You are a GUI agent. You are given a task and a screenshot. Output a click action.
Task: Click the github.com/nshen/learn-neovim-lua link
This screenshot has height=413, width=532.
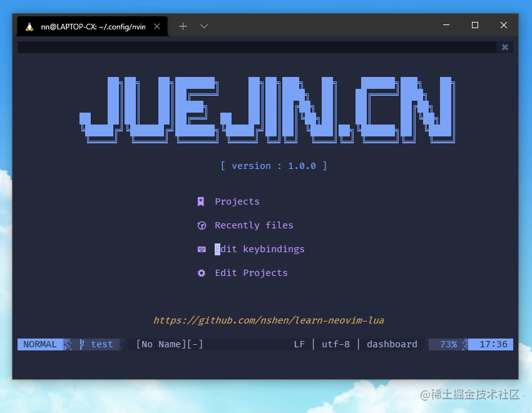269,320
